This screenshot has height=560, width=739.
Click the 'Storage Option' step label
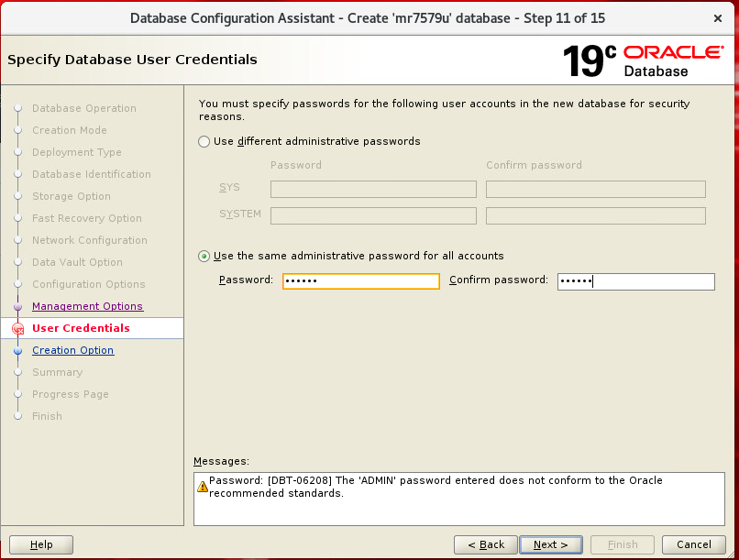pos(72,196)
